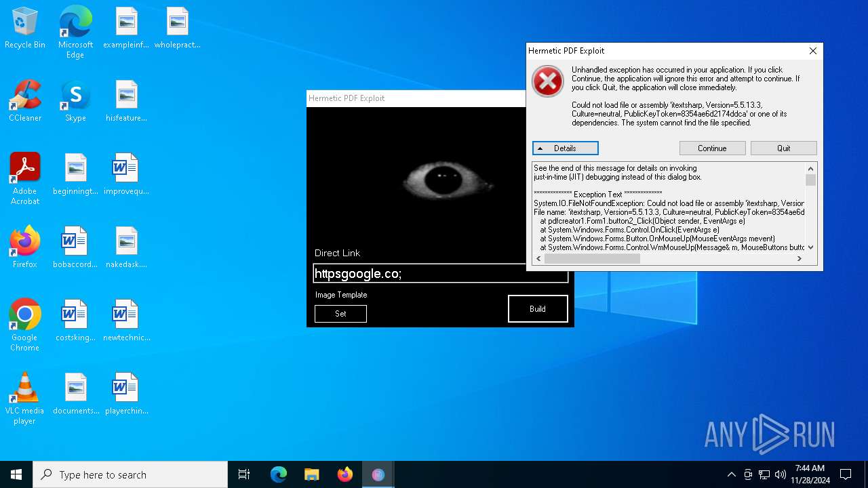Click the red error icon in dialog
Viewport: 868px width, 488px height.
pos(548,82)
